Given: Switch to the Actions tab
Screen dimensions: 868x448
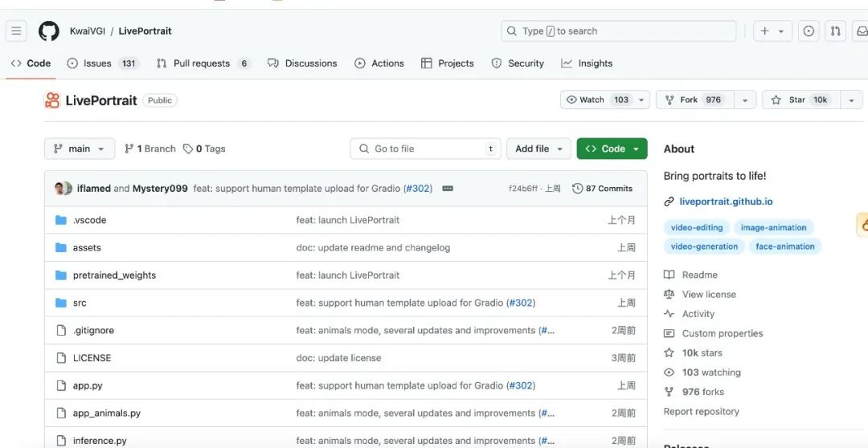Looking at the screenshot, I should point(379,63).
